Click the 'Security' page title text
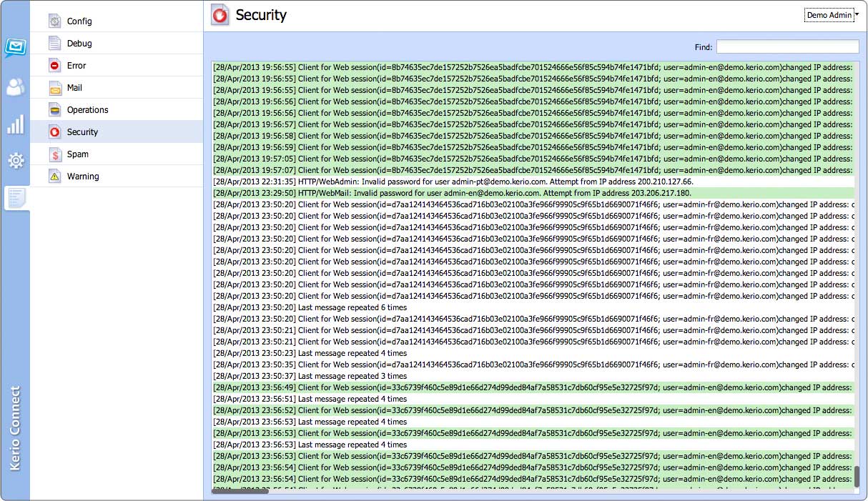The height and width of the screenshot is (501, 868). (x=261, y=15)
